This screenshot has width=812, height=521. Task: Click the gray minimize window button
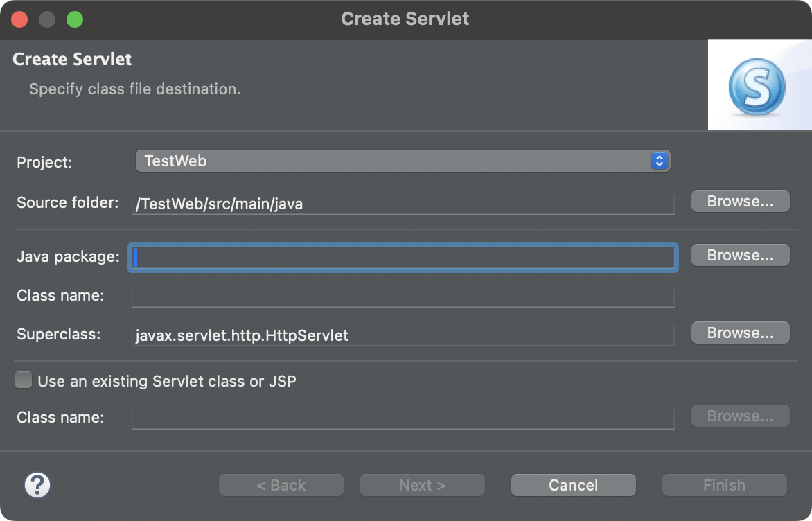pos(47,19)
